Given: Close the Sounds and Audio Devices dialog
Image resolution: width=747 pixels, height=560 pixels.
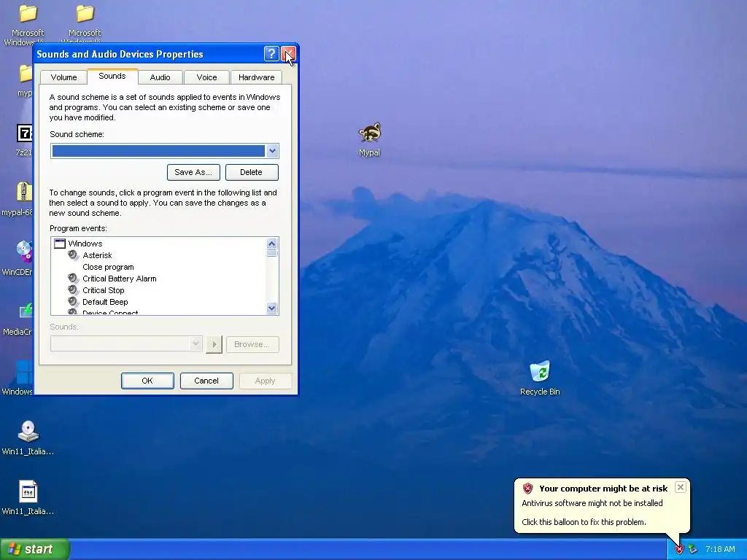Looking at the screenshot, I should (x=288, y=54).
